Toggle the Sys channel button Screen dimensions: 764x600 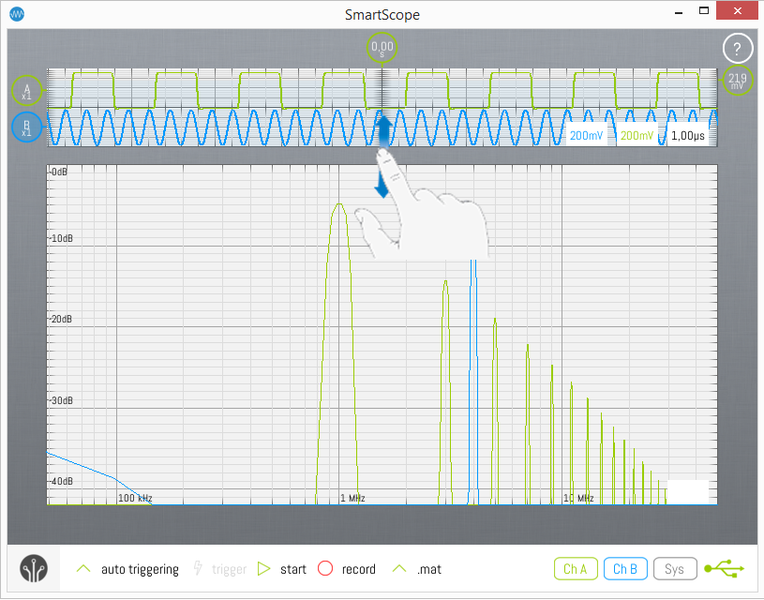pos(675,569)
